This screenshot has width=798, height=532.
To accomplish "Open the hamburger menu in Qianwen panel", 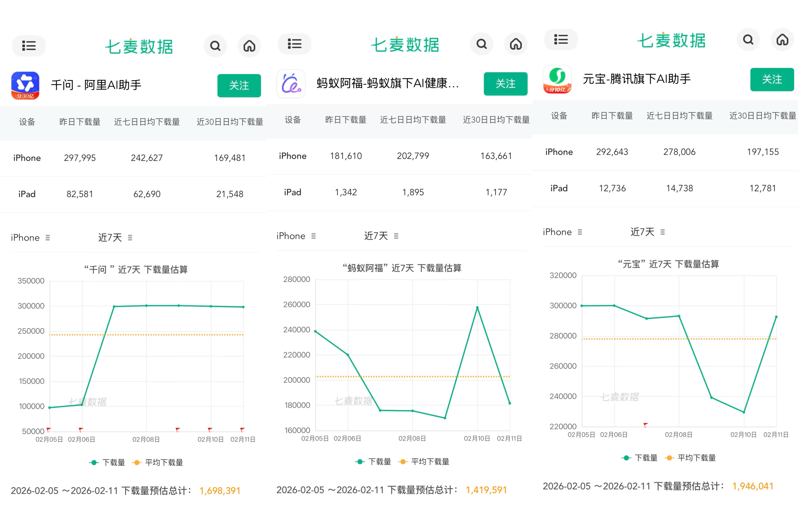I will pyautogui.click(x=29, y=46).
